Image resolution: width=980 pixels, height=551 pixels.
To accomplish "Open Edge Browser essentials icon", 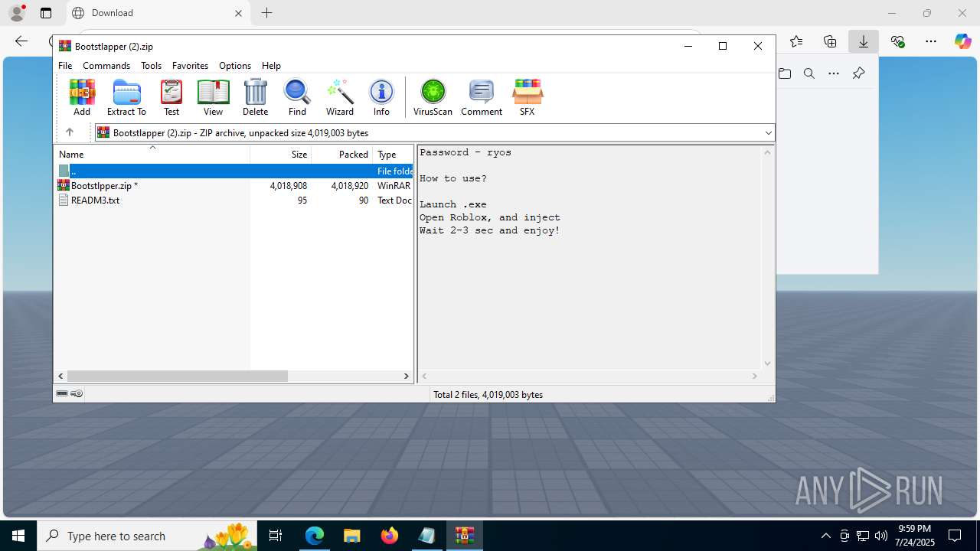I will pyautogui.click(x=897, y=41).
